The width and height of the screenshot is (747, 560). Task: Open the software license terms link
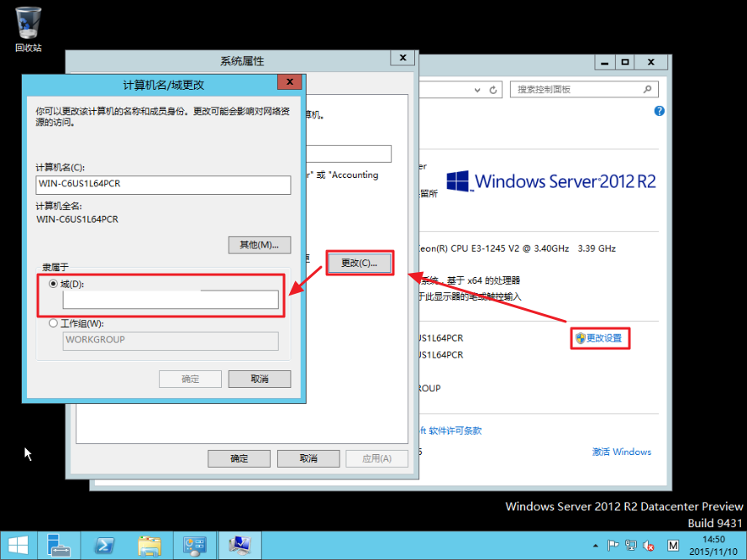pyautogui.click(x=450, y=431)
